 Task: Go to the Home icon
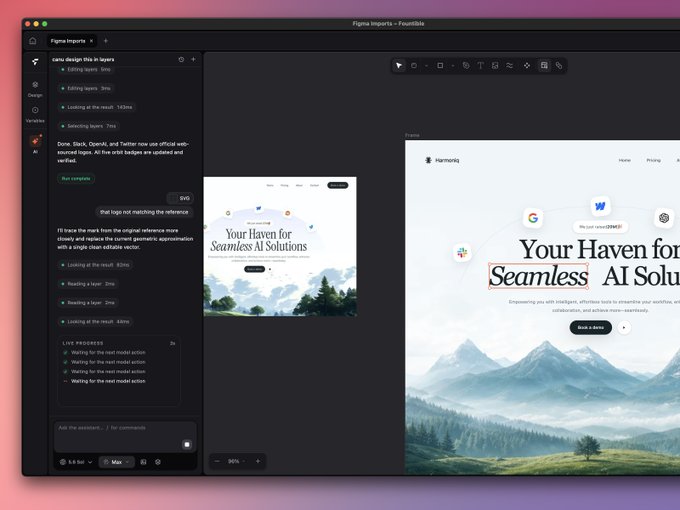click(x=33, y=41)
